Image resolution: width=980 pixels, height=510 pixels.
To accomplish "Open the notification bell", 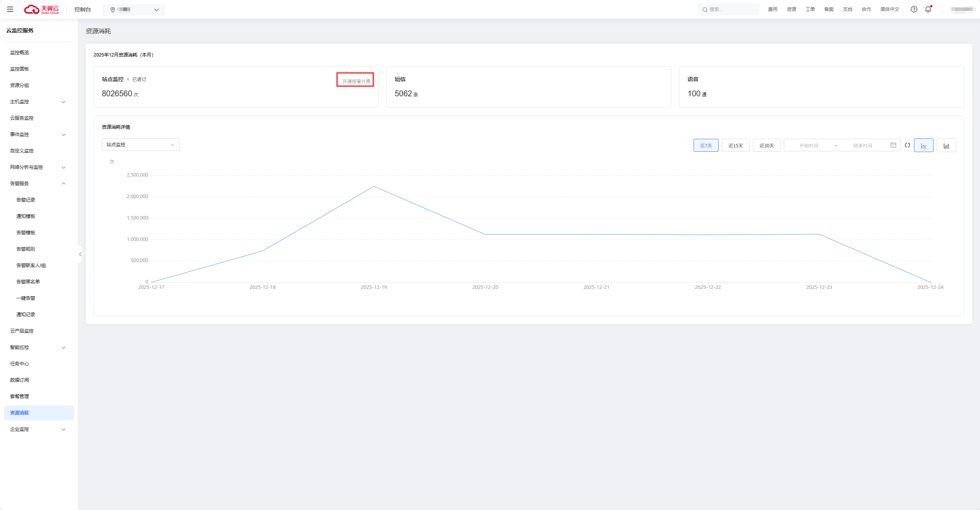I will tap(928, 9).
